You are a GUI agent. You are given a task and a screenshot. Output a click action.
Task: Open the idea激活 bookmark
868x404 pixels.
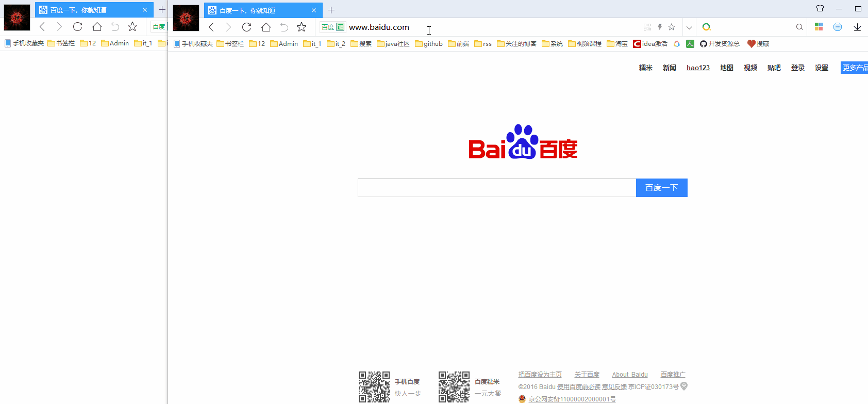coord(650,44)
